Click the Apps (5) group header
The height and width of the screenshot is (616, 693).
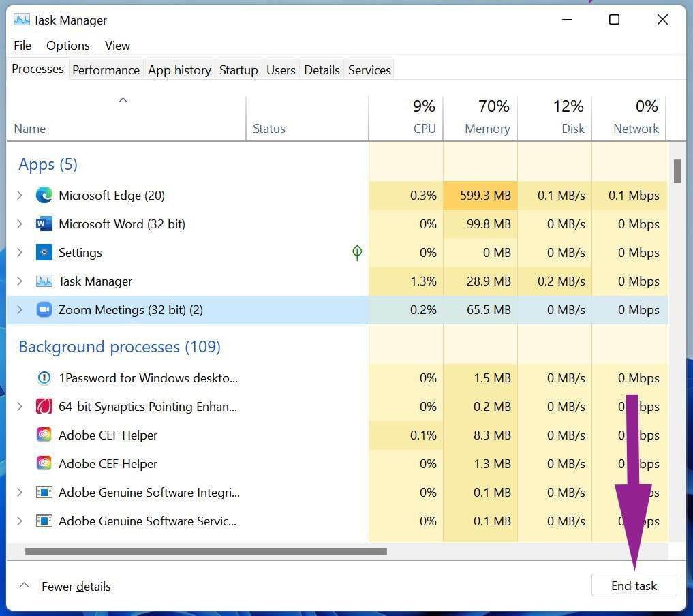click(48, 164)
